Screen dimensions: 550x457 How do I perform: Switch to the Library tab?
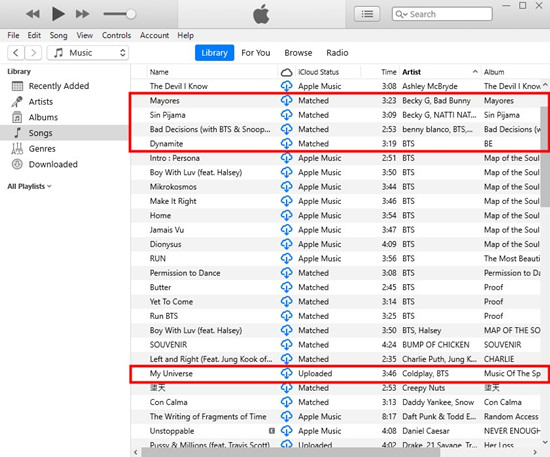214,53
